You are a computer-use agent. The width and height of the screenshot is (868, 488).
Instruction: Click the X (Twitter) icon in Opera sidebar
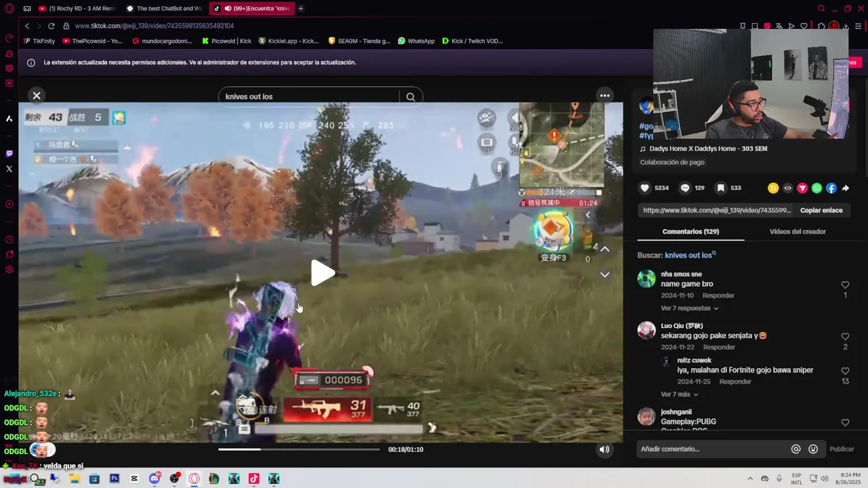(x=9, y=169)
